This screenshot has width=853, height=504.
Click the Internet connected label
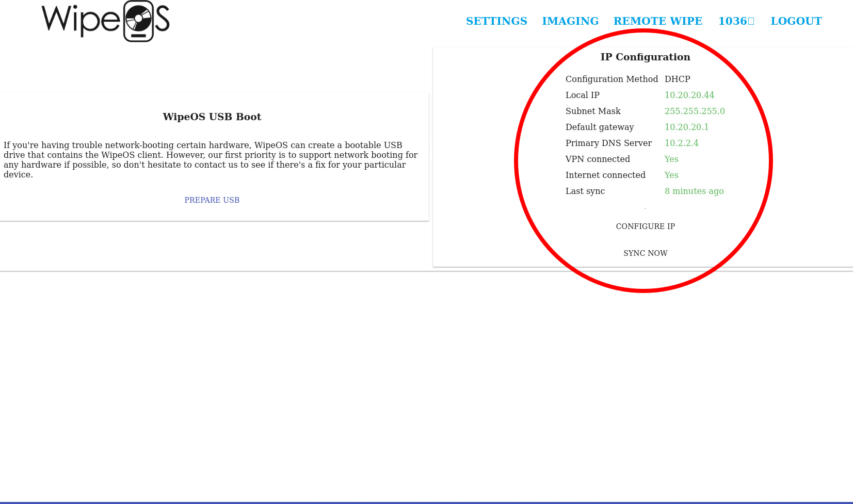coord(605,175)
